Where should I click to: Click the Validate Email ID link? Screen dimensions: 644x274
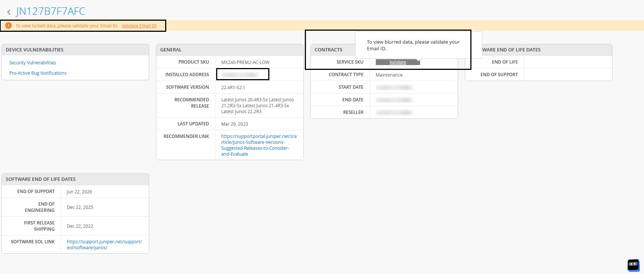(x=139, y=26)
